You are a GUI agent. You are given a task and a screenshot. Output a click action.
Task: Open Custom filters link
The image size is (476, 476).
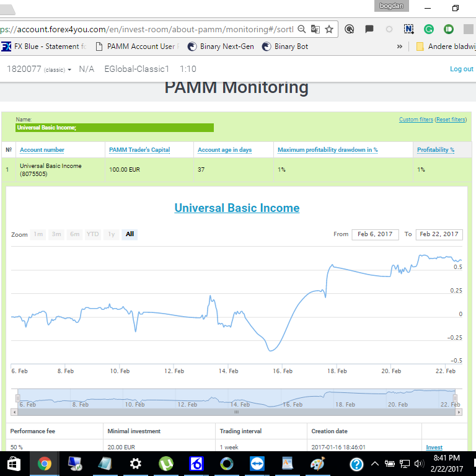pos(416,119)
